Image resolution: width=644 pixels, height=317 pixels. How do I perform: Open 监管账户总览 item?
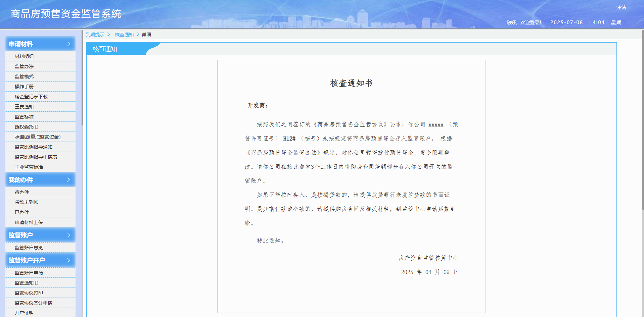click(x=29, y=248)
